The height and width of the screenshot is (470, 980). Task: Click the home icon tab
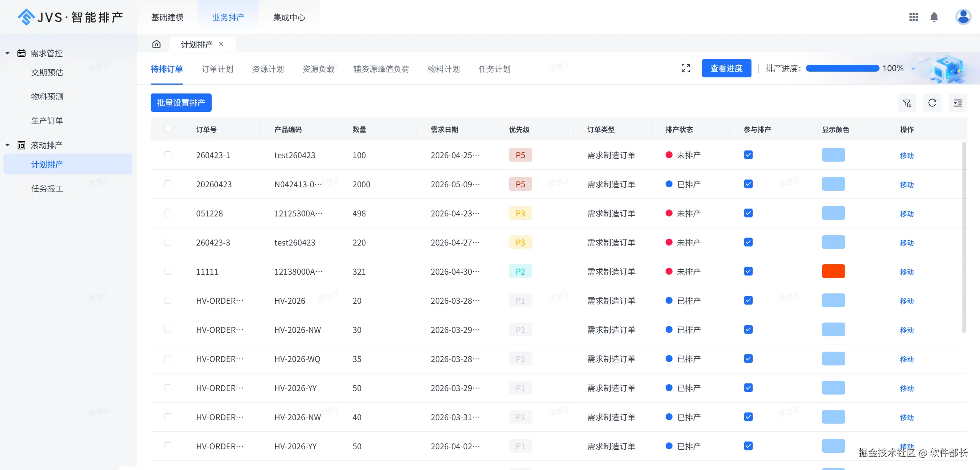coord(156,44)
